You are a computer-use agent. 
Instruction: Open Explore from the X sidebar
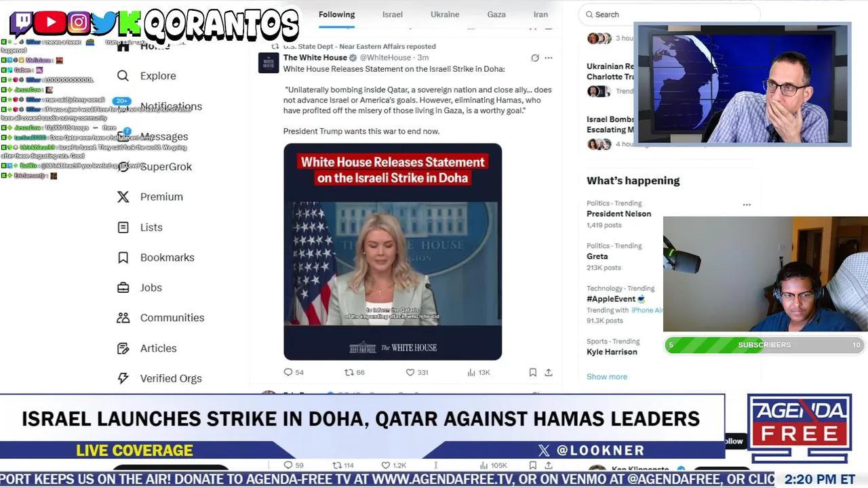pyautogui.click(x=146, y=76)
